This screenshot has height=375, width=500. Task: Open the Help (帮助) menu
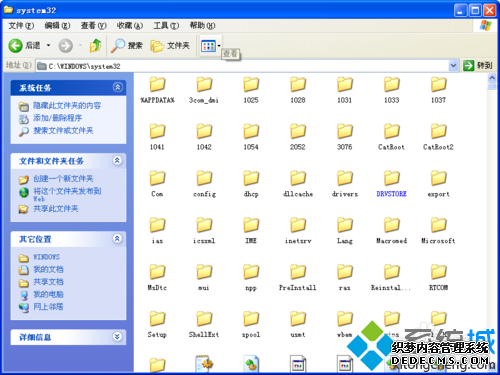202,26
